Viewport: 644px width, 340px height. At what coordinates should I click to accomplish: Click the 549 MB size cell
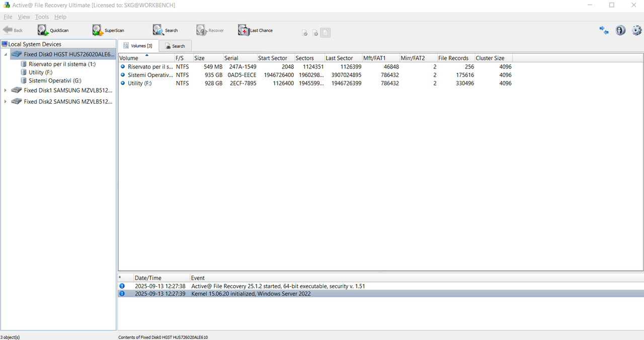point(213,66)
